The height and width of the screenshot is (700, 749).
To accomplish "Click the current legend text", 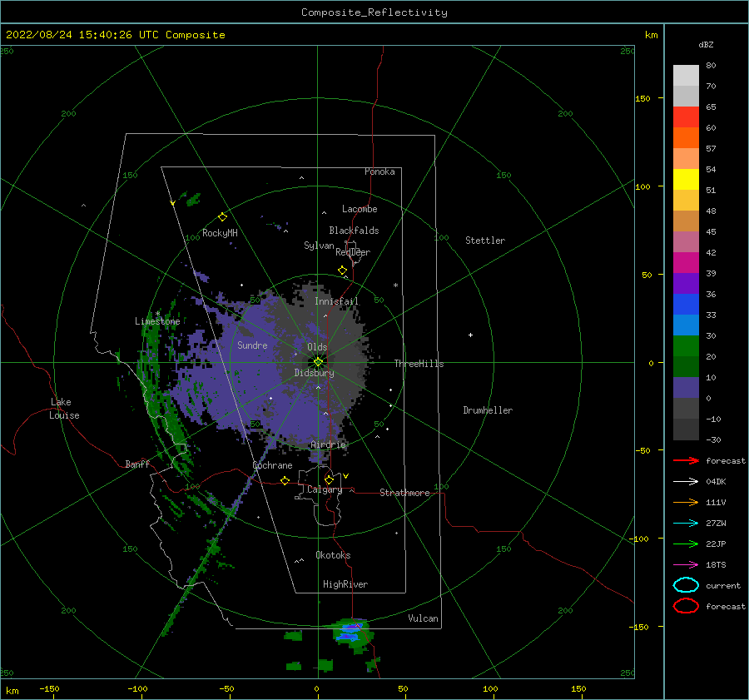I will click(x=723, y=586).
